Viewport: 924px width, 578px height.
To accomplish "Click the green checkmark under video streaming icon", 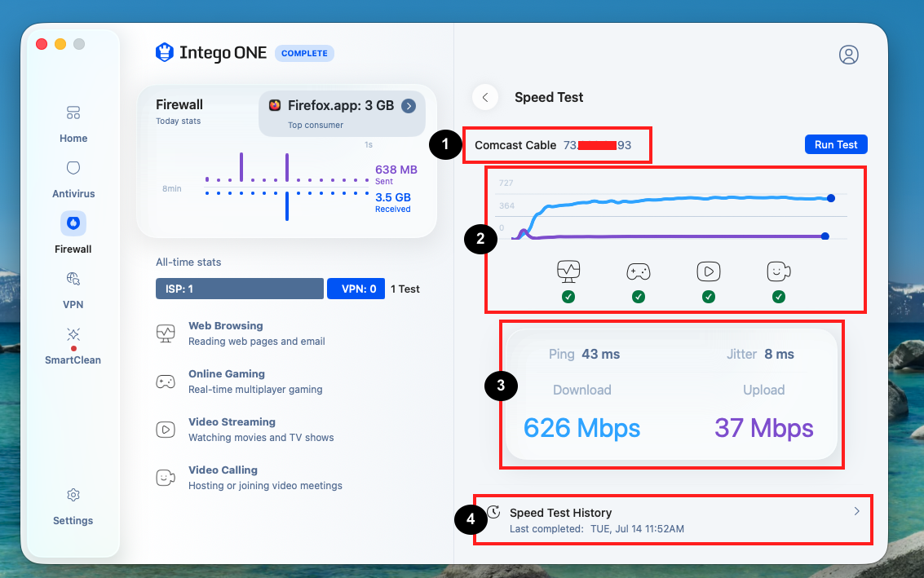I will pyautogui.click(x=709, y=297).
